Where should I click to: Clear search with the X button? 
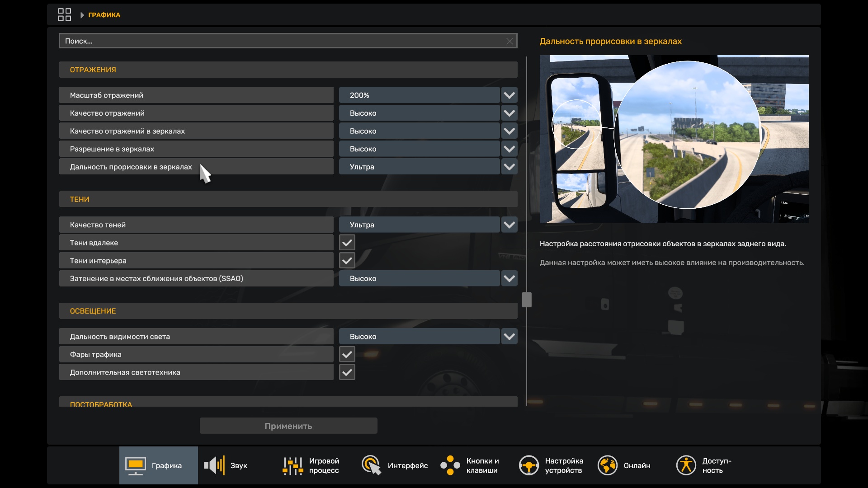(509, 41)
